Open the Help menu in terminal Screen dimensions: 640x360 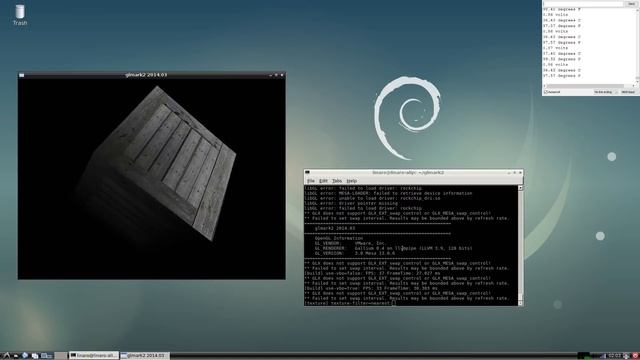point(351,180)
